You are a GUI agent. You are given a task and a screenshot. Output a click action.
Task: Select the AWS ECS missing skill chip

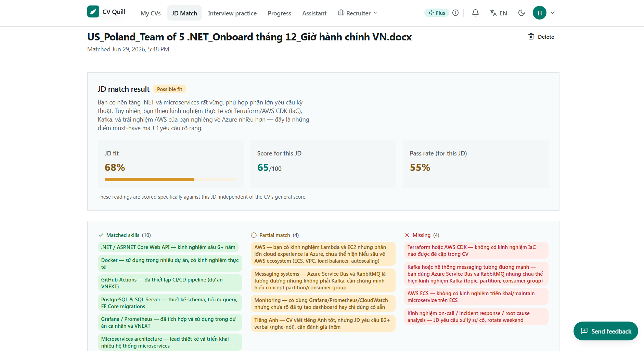[x=476, y=297]
